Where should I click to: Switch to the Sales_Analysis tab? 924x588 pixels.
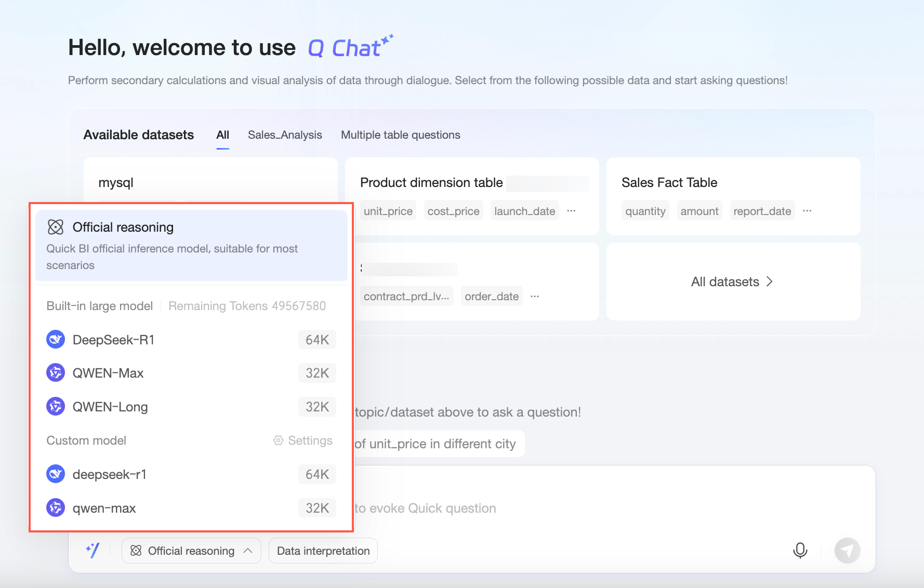click(x=285, y=135)
